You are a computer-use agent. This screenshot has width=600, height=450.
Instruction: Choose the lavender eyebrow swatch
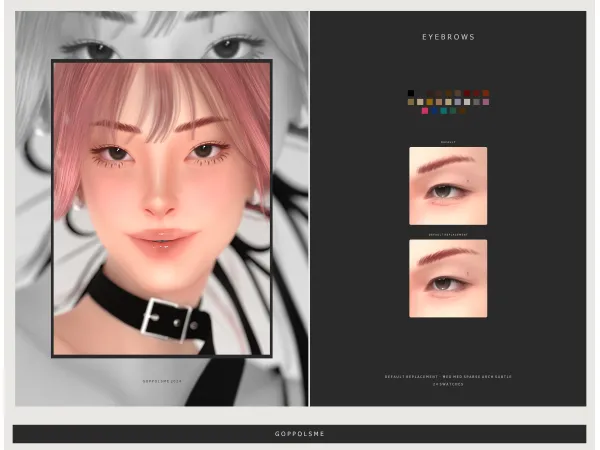(x=458, y=102)
